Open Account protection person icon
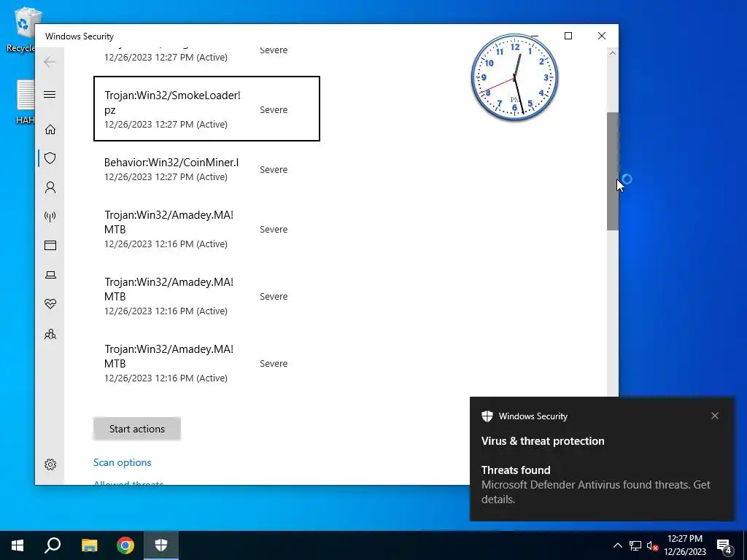Screen dimensions: 747x560 coord(50,187)
